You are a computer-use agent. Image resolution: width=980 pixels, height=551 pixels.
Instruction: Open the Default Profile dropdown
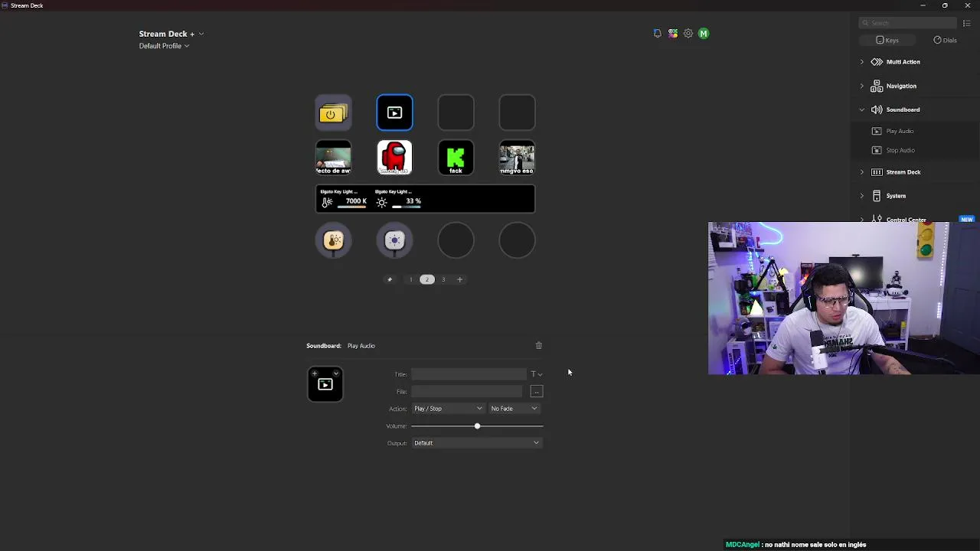point(164,46)
